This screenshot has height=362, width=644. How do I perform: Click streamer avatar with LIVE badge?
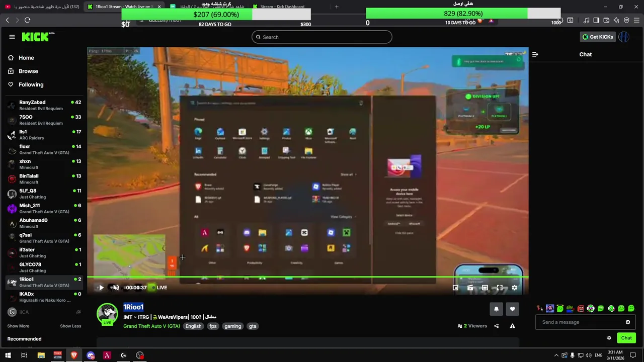107,314
